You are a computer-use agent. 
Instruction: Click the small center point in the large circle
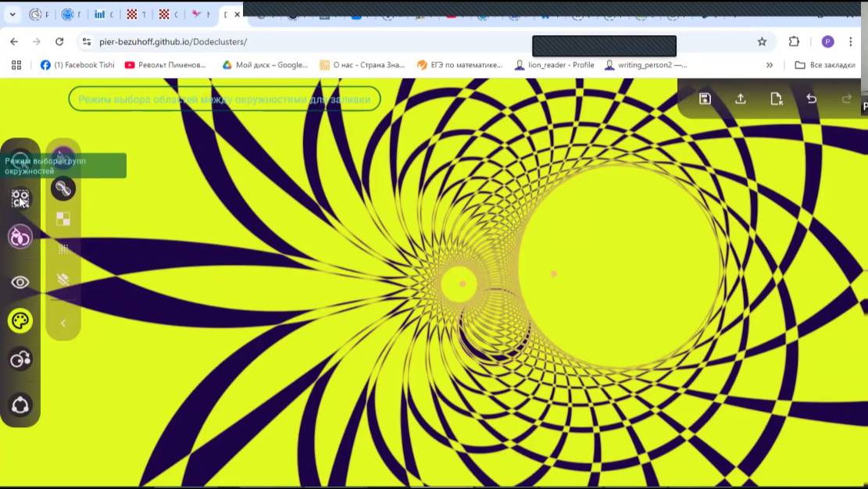[554, 273]
